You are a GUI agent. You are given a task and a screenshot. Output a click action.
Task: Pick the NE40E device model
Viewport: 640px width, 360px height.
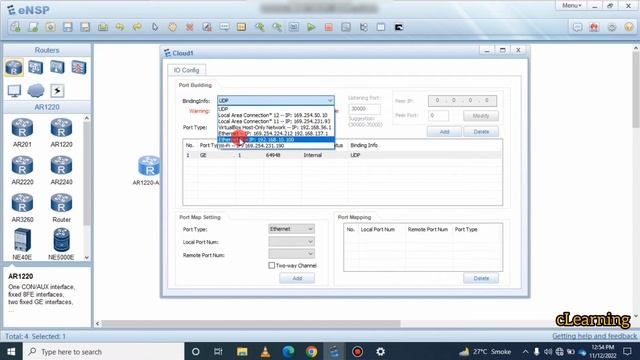tap(22, 244)
